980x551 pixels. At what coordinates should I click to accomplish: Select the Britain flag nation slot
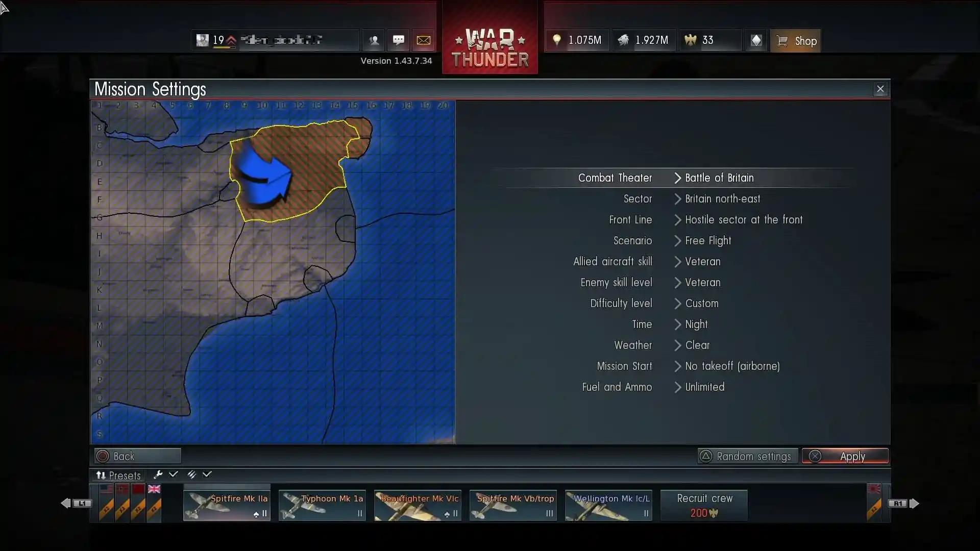coord(154,503)
